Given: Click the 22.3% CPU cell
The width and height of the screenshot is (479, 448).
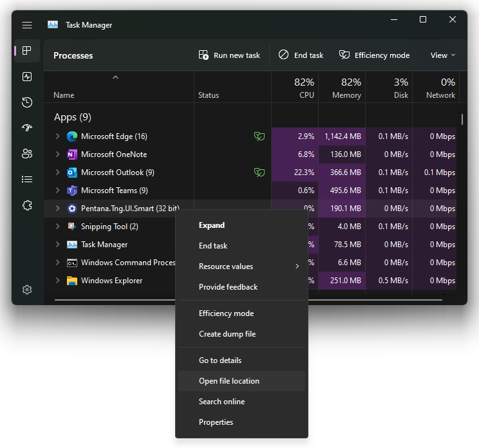Looking at the screenshot, I should click(x=295, y=173).
